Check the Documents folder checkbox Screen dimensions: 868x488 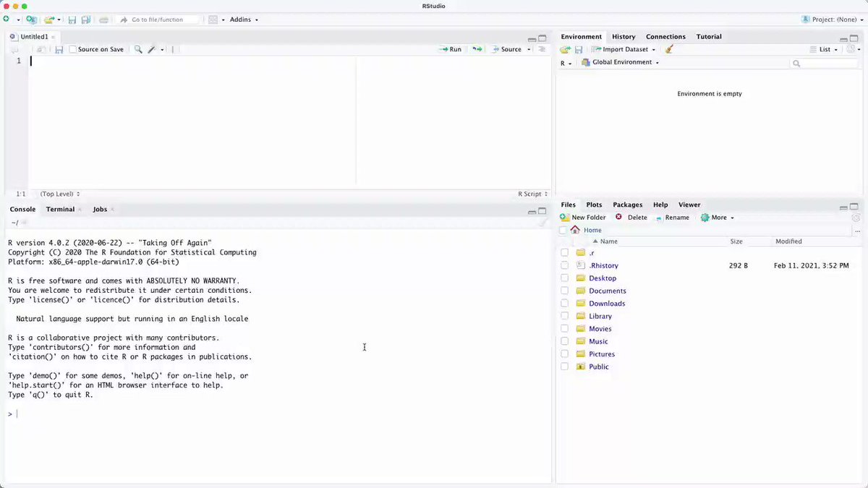click(x=565, y=291)
